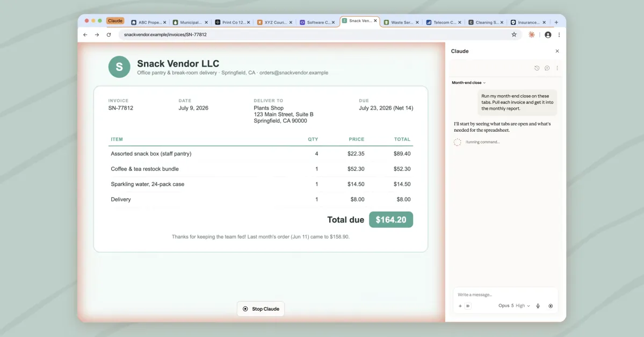
Task: Click the Sparkling water, 24-pack case row
Action: coord(261,184)
